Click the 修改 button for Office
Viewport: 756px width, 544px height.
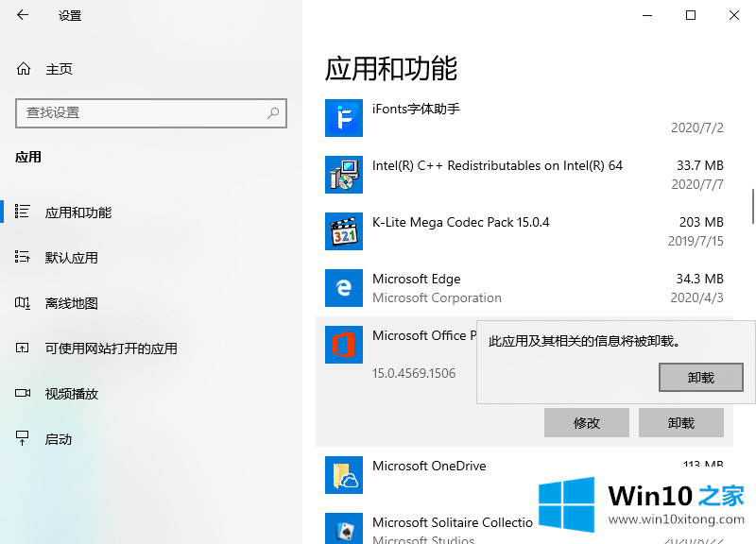(x=587, y=423)
